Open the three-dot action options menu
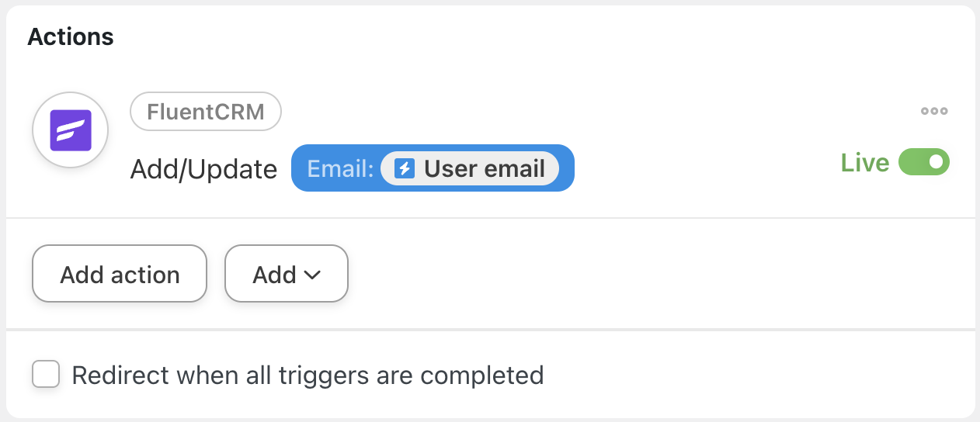Image resolution: width=980 pixels, height=422 pixels. (x=934, y=111)
